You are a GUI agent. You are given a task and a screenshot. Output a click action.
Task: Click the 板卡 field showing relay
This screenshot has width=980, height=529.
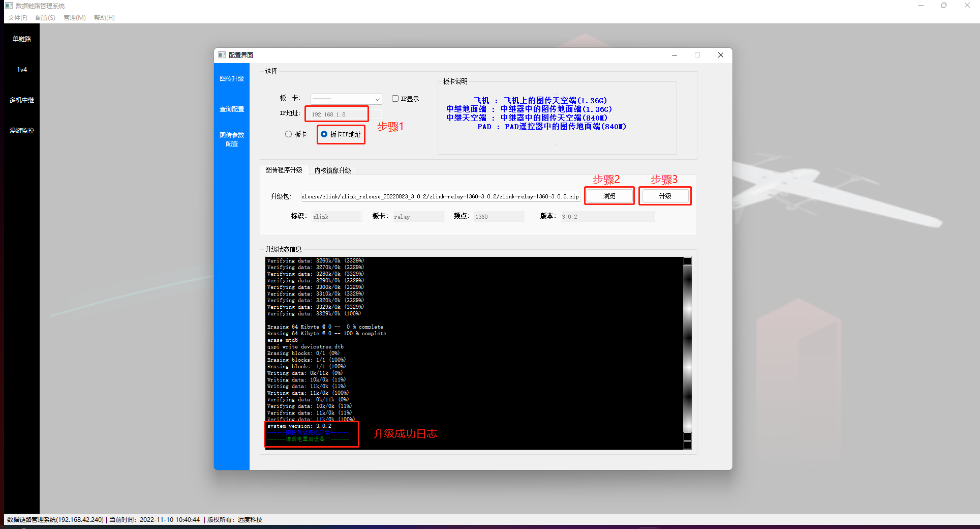[x=417, y=217]
